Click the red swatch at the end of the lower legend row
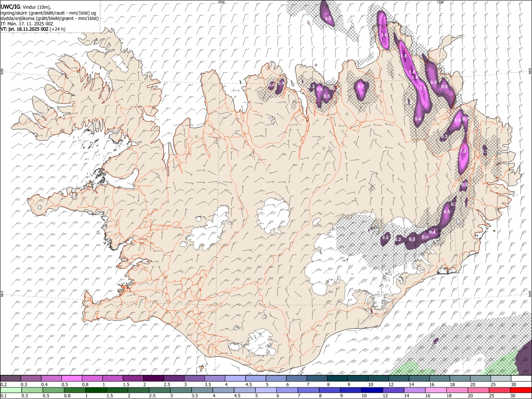Image resolution: width=532 pixels, height=399 pixels. (521, 390)
